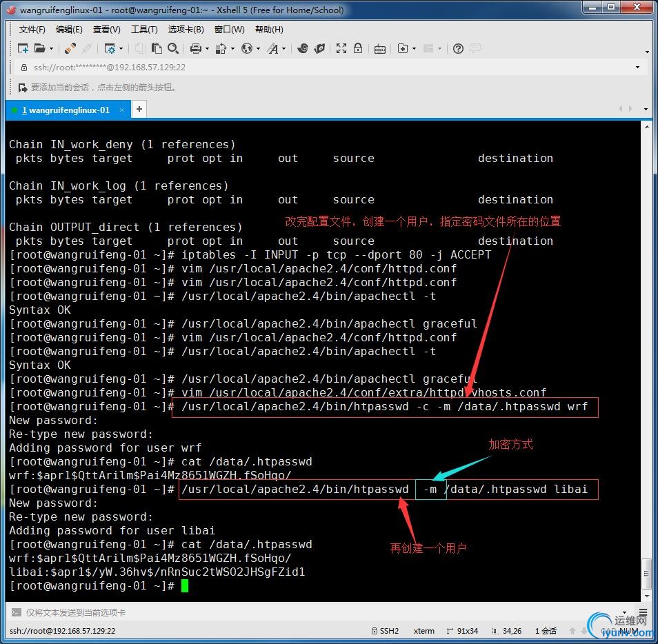Image resolution: width=658 pixels, height=644 pixels.
Task: Open the session Properties gear icon
Action: 110,49
